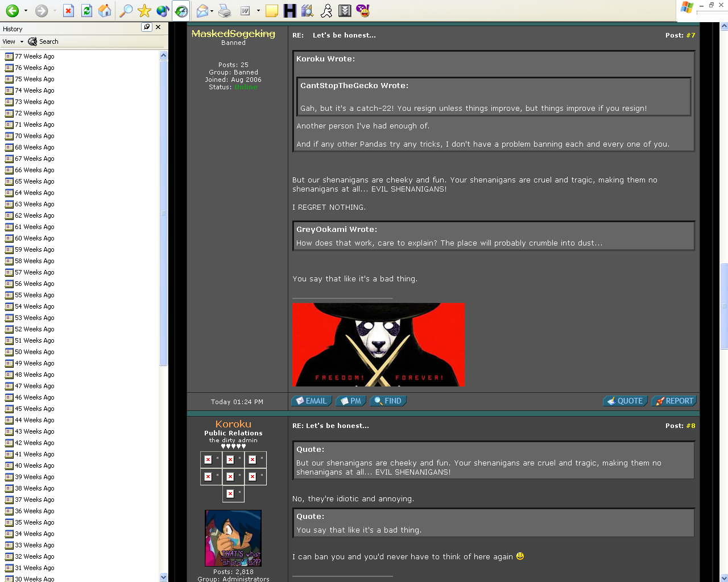Edit the page with the Word icon
This screenshot has height=582, width=728.
pos(245,11)
